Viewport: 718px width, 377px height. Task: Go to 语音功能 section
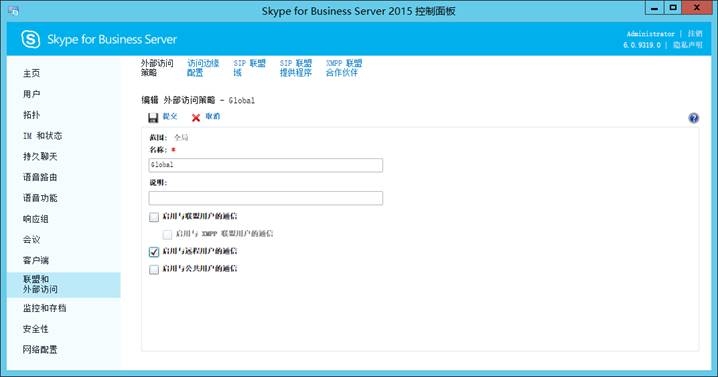[40, 198]
